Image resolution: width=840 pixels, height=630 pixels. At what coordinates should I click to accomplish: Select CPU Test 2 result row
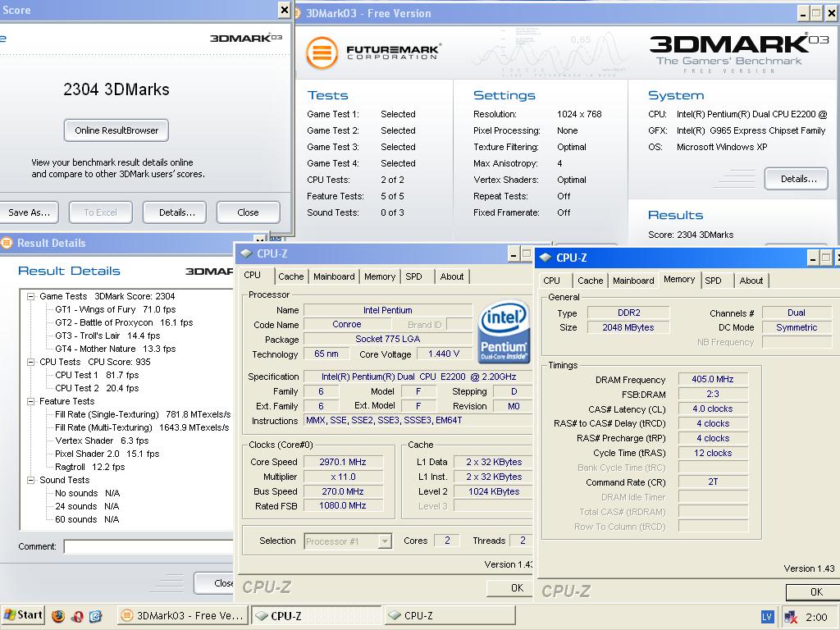97,388
